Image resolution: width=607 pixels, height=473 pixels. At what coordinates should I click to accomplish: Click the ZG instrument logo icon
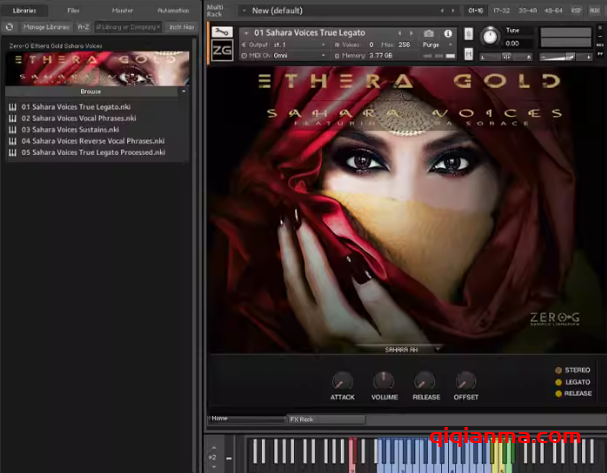(222, 52)
